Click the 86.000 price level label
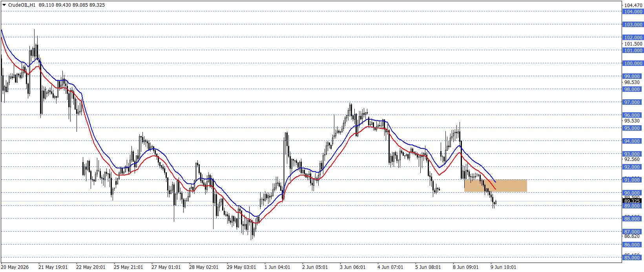644x272 pixels. coord(633,245)
